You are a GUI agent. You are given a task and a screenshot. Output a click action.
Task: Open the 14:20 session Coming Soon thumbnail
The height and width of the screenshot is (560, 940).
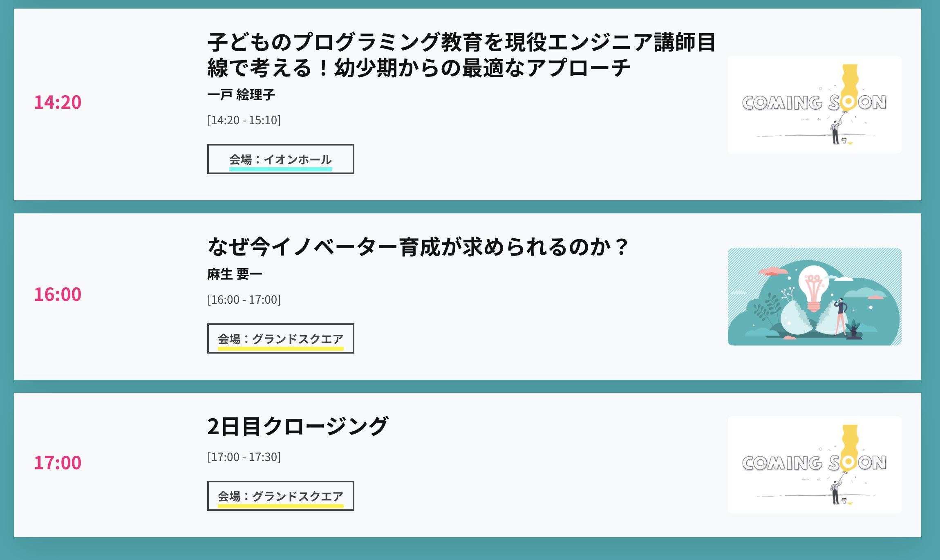814,105
